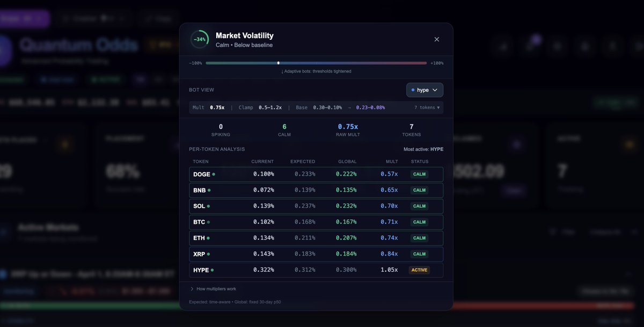Expand How multipliers work section

213,289
